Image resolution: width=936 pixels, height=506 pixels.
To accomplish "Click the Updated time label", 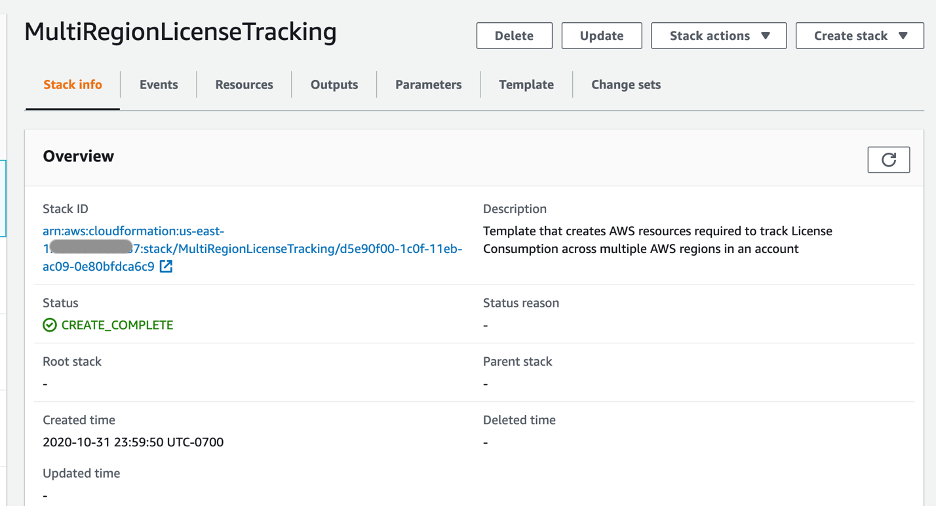I will (x=81, y=473).
